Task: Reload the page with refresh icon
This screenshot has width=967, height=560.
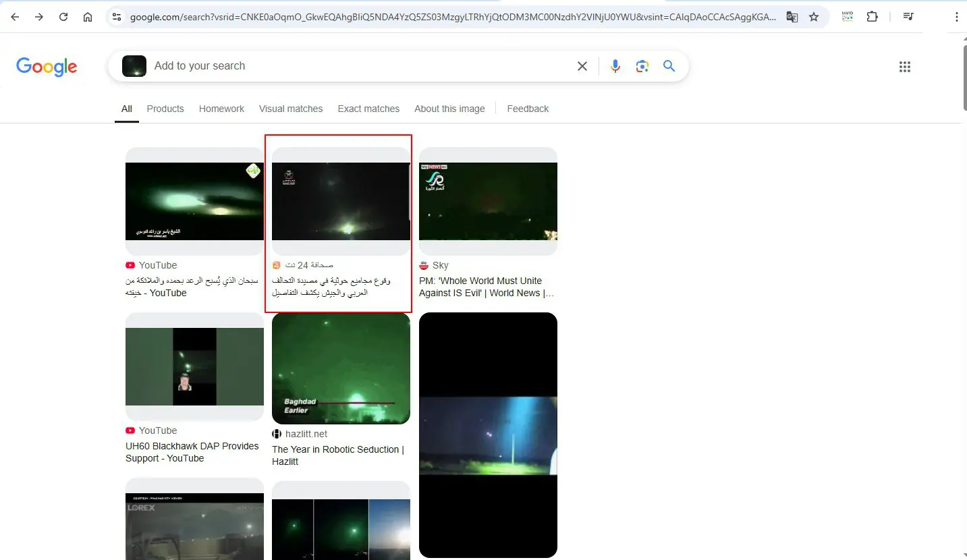Action: click(x=63, y=17)
